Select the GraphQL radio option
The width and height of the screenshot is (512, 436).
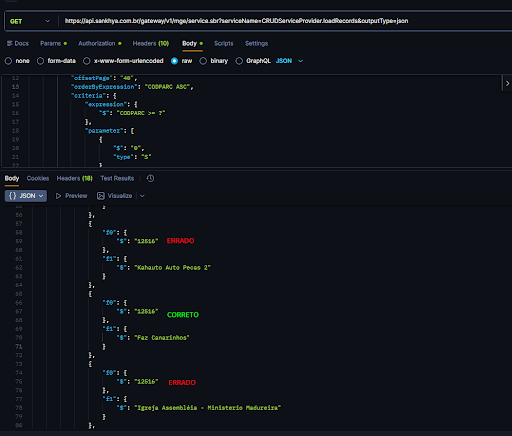coord(239,61)
